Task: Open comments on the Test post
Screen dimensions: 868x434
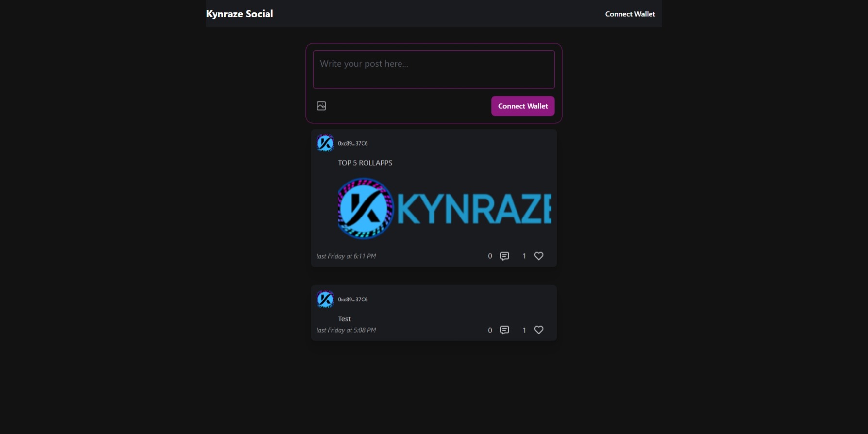Action: [504, 330]
